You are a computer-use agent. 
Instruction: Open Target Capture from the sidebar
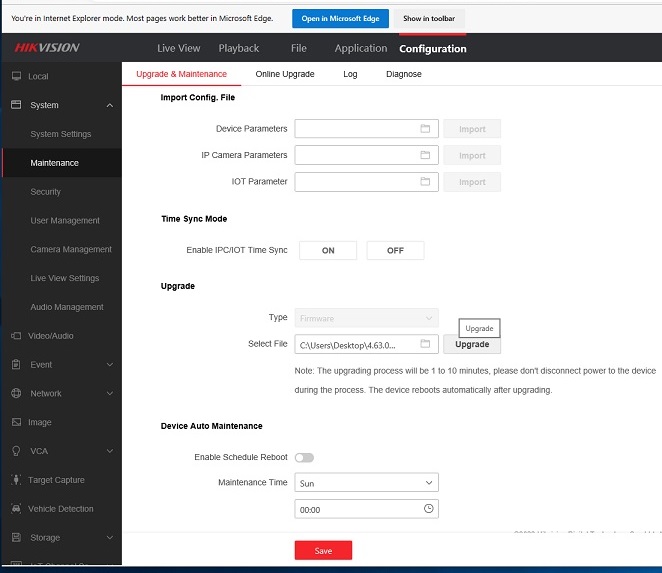click(x=57, y=480)
